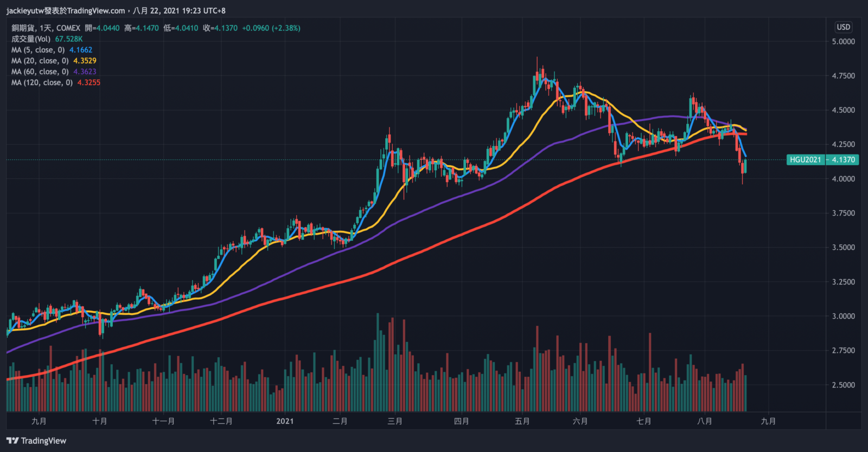Click the 十一月 label on time axis
The height and width of the screenshot is (452, 868).
pos(163,421)
